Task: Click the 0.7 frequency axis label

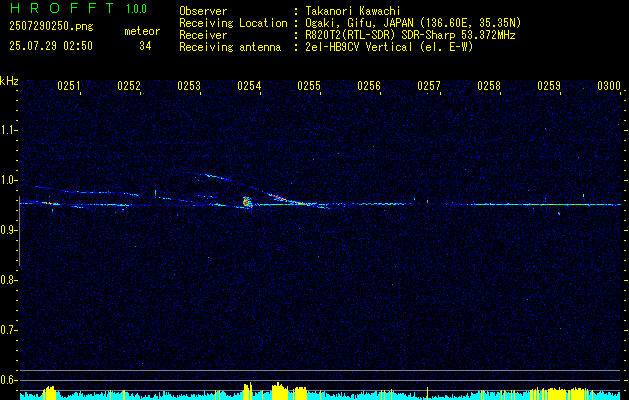Action: pyautogui.click(x=8, y=330)
